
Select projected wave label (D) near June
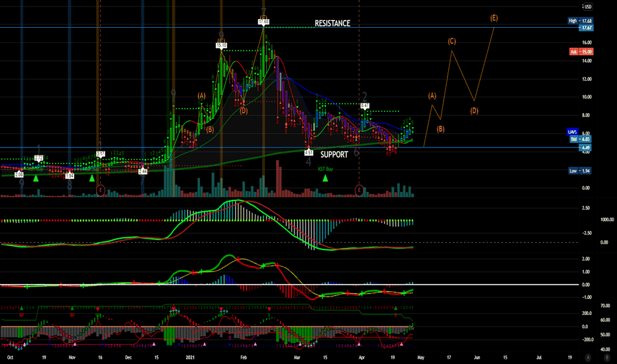pyautogui.click(x=474, y=111)
